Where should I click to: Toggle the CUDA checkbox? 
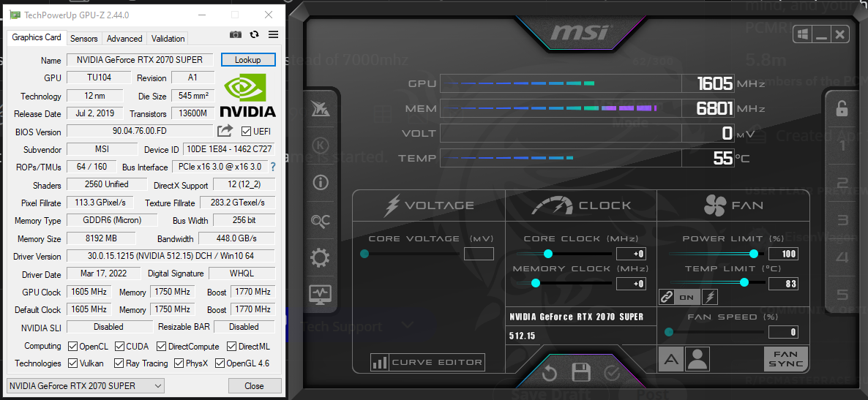click(119, 347)
